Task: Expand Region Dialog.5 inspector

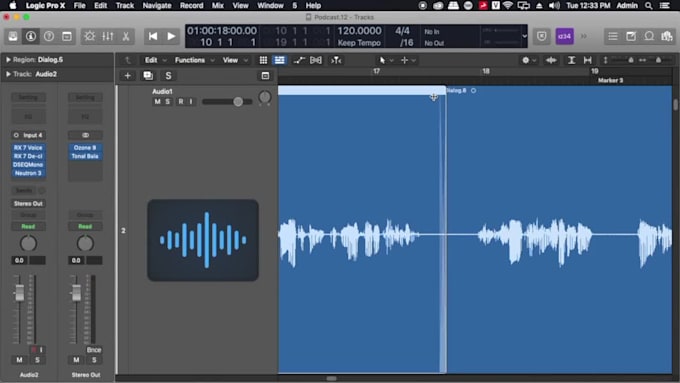Action: coord(8,60)
